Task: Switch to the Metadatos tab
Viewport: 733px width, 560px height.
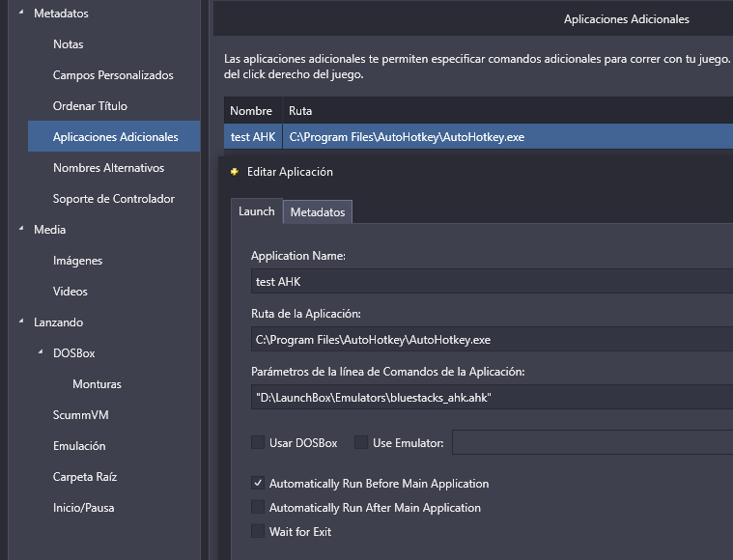Action: click(x=318, y=211)
